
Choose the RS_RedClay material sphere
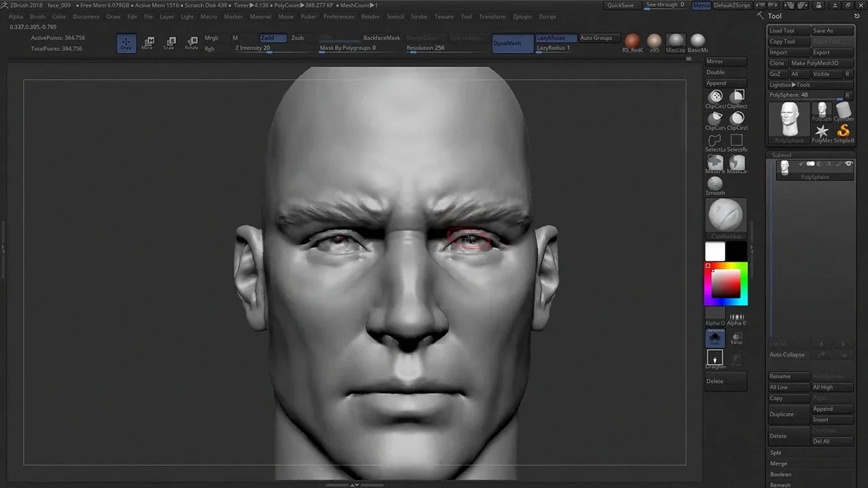pyautogui.click(x=632, y=42)
